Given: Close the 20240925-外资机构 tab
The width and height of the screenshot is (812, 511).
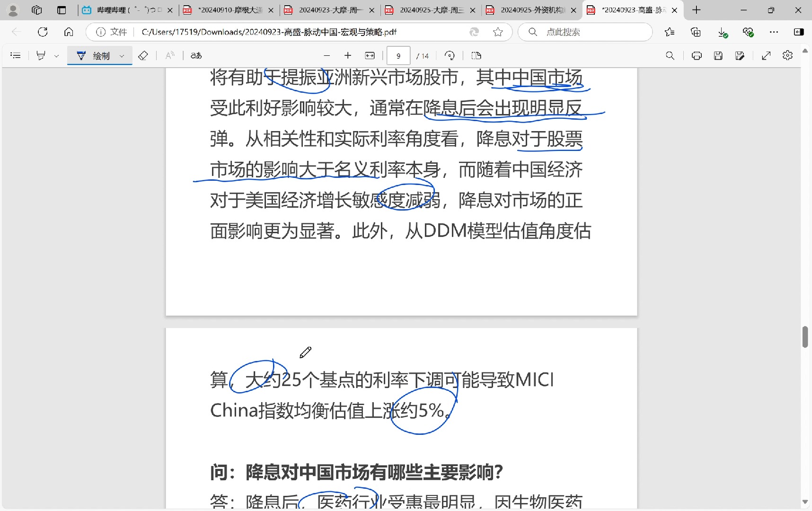Looking at the screenshot, I should pos(574,10).
